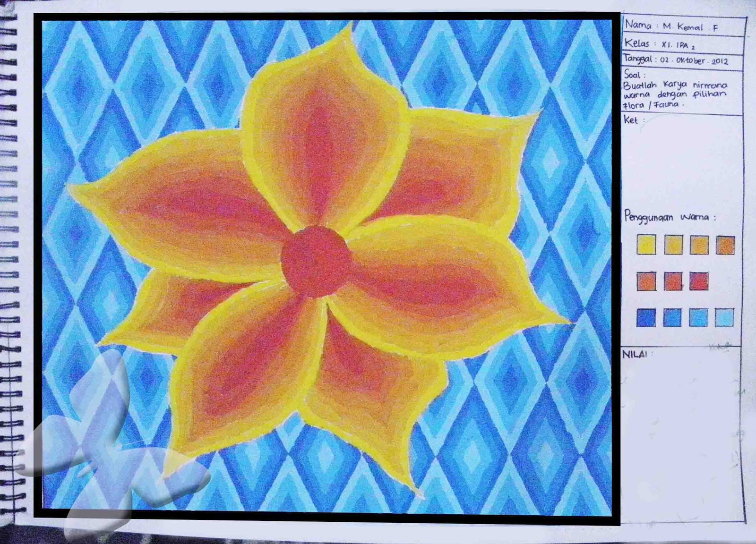This screenshot has width=756, height=544.
Task: Select the darkest blue swatch in the bottom row
Action: click(646, 317)
